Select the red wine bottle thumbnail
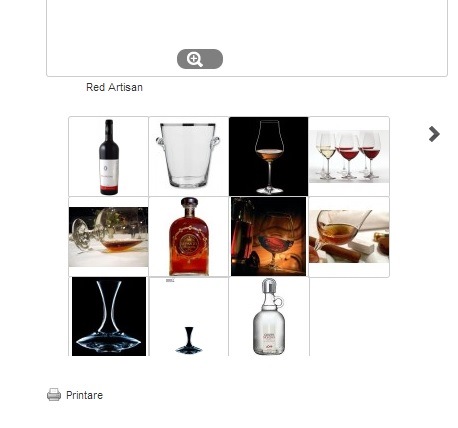This screenshot has height=428, width=458. 108,157
